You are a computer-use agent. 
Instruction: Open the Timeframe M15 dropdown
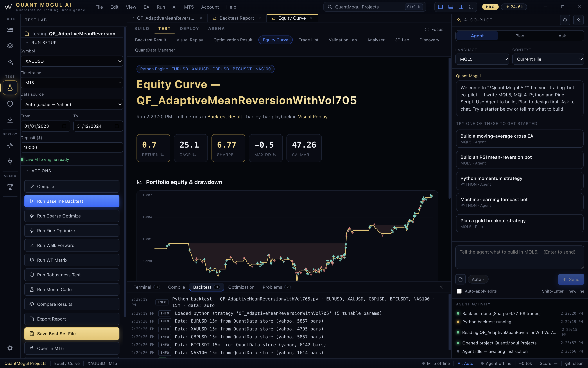tap(72, 83)
